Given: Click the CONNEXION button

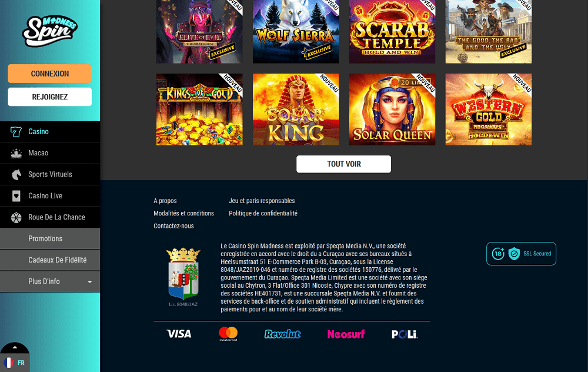Looking at the screenshot, I should (x=50, y=74).
